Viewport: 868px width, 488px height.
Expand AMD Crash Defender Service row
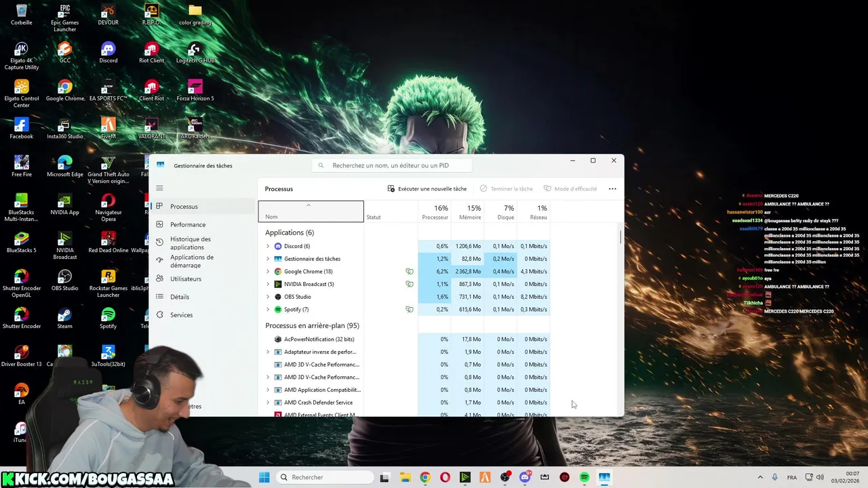(268, 403)
